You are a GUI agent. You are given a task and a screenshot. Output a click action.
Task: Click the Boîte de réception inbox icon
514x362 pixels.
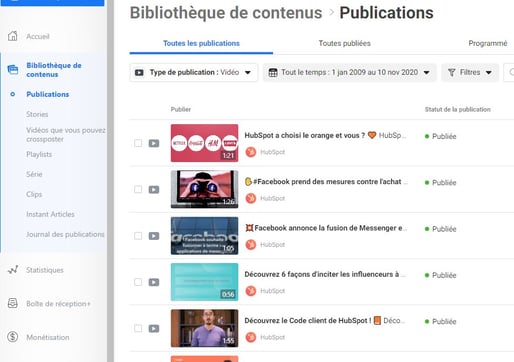[x=13, y=303]
